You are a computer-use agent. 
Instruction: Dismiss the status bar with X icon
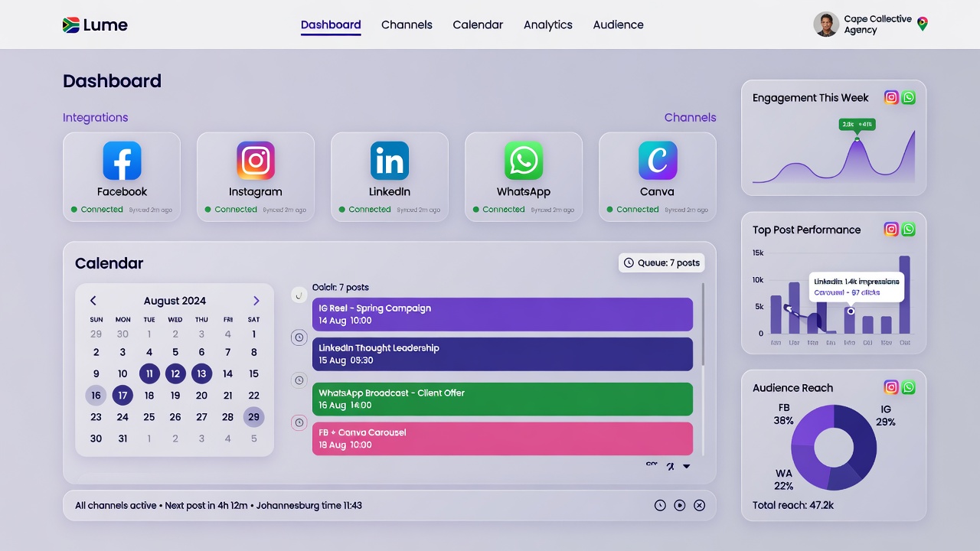point(699,505)
